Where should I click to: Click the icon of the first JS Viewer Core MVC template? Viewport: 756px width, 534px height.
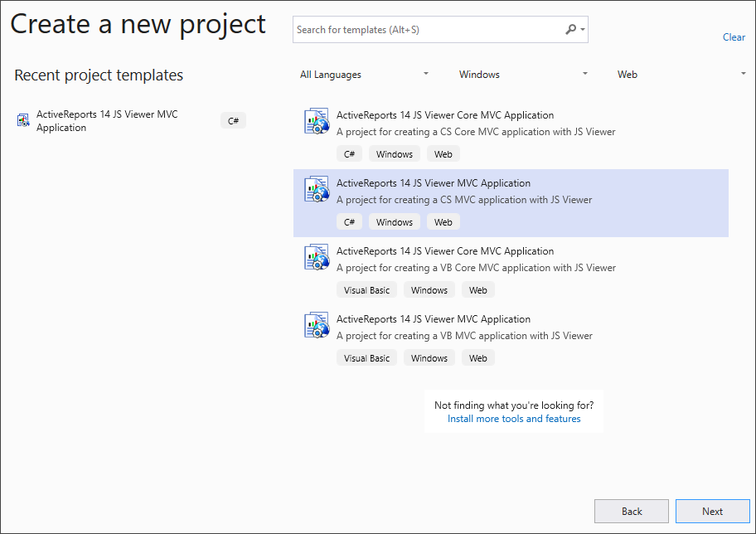[x=316, y=120]
